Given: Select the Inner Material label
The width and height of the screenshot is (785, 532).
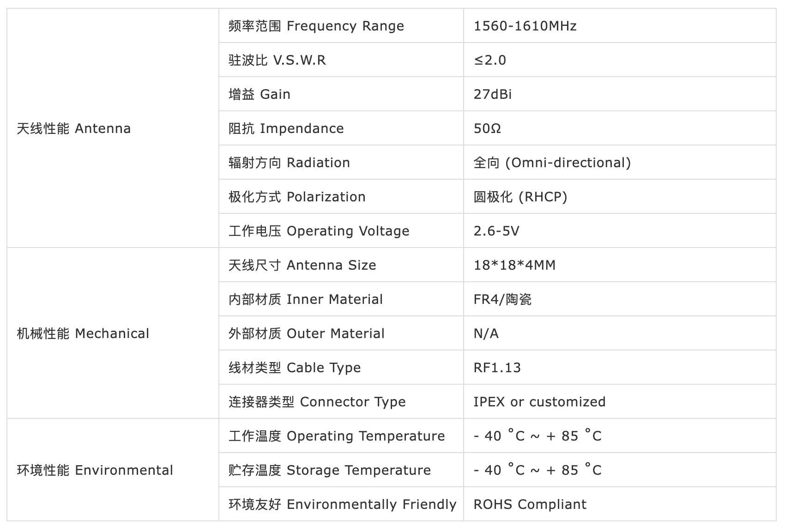Looking at the screenshot, I should (306, 299).
